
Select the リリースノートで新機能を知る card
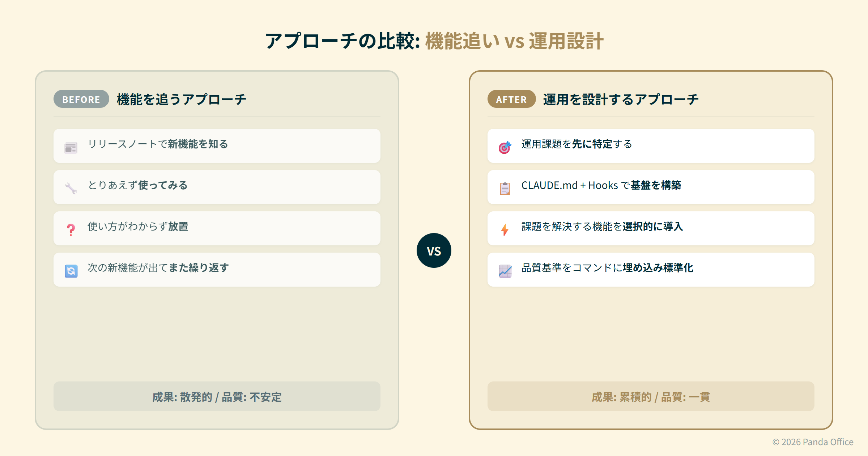click(x=217, y=146)
